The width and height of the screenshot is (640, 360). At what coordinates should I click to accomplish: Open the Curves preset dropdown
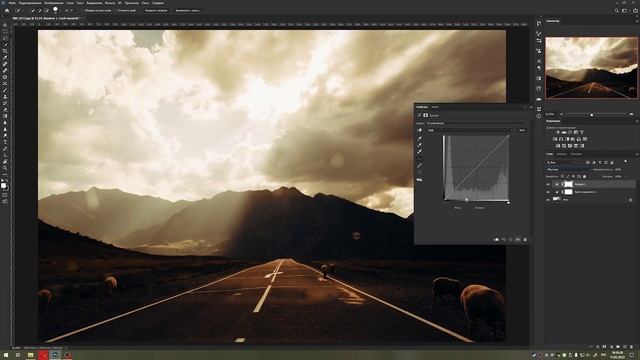tap(476, 123)
